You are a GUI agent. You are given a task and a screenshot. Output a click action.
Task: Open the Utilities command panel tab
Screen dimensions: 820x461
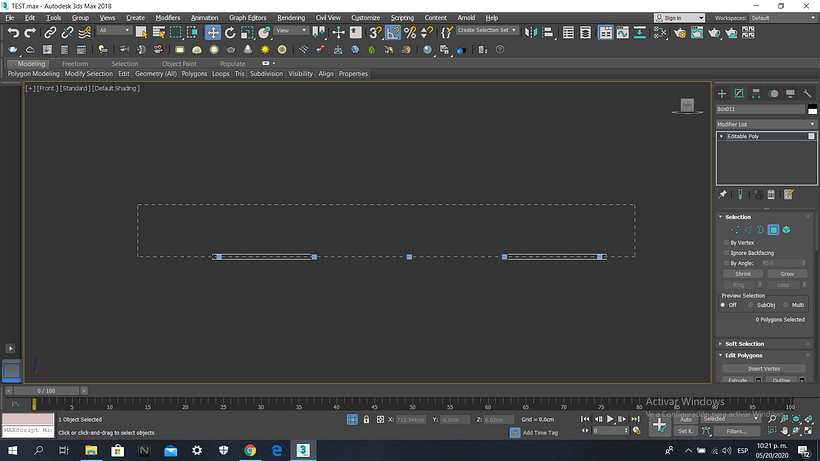(x=807, y=94)
